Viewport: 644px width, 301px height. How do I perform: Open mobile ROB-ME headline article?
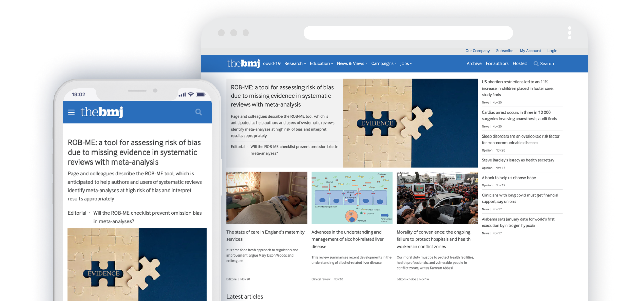[134, 152]
